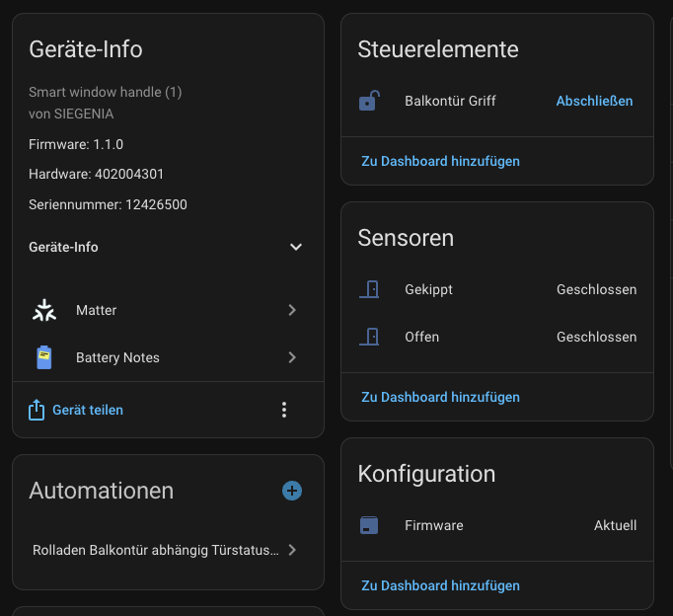Add Steuerelemente to dashboard
This screenshot has height=616, width=673.
(x=440, y=161)
